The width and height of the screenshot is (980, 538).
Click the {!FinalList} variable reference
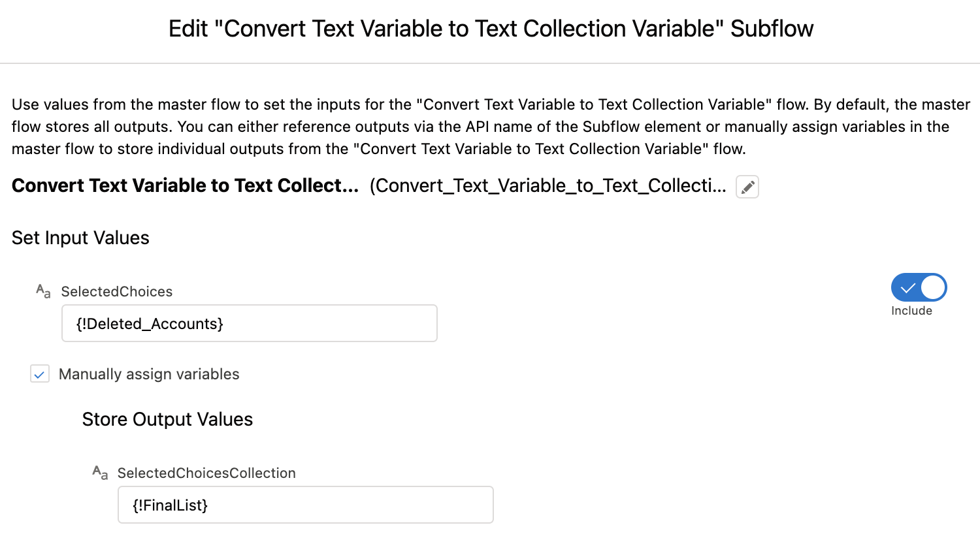point(170,505)
